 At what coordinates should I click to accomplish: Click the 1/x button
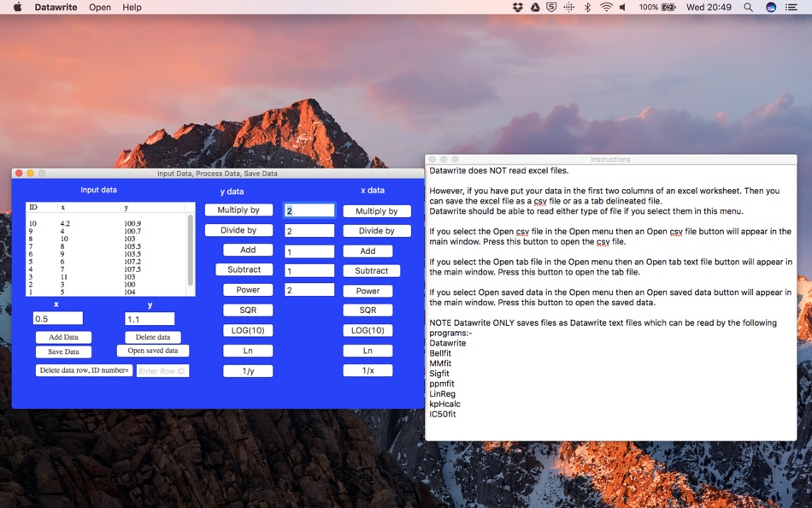[368, 370]
